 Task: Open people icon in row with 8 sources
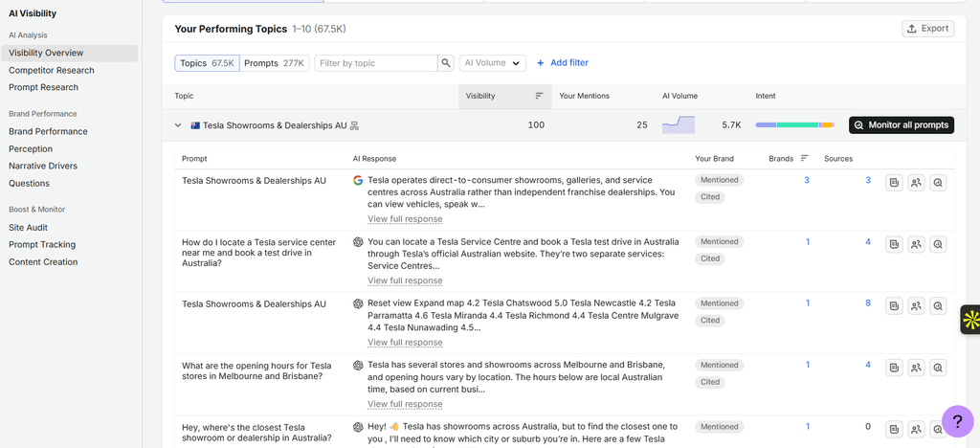click(x=916, y=306)
